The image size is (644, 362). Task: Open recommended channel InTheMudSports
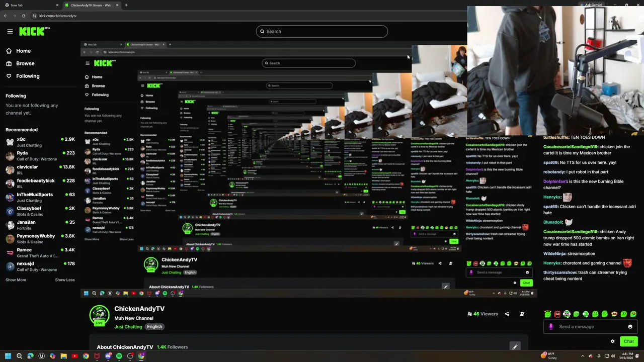(40, 197)
